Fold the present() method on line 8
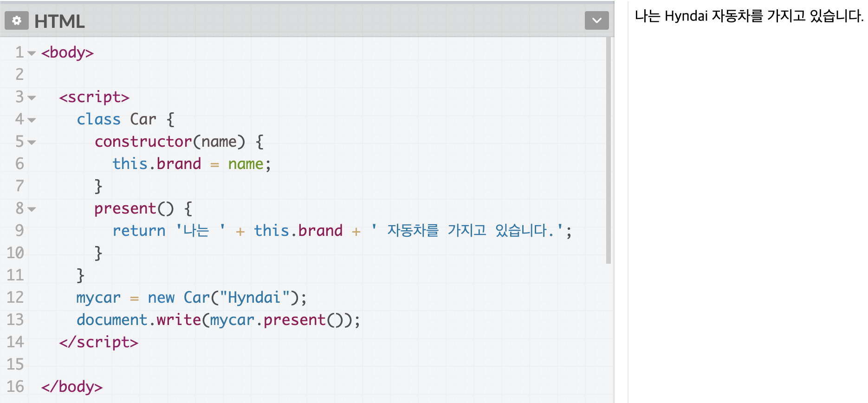This screenshot has height=403, width=868. click(32, 209)
